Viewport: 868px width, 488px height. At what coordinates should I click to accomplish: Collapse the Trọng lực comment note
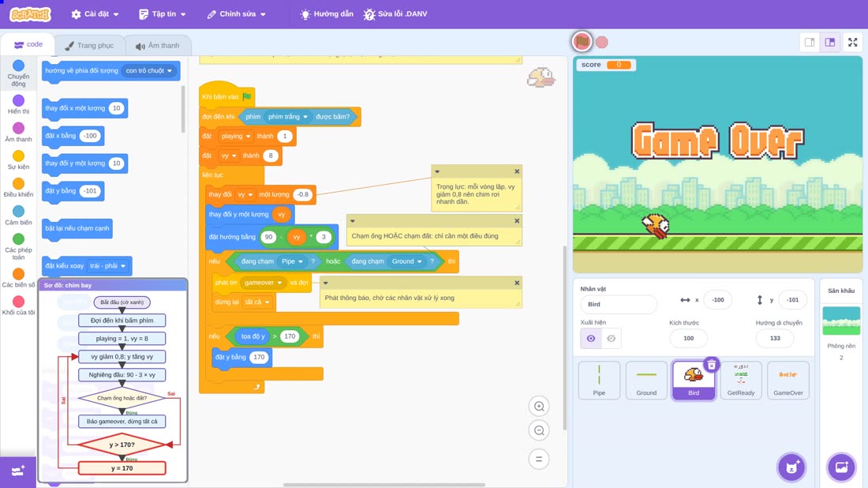coord(437,171)
